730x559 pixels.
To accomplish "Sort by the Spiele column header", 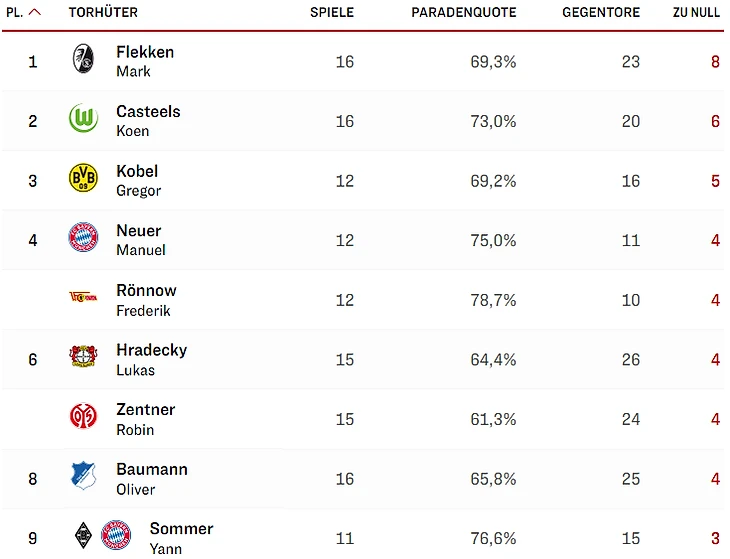I will [x=332, y=12].
